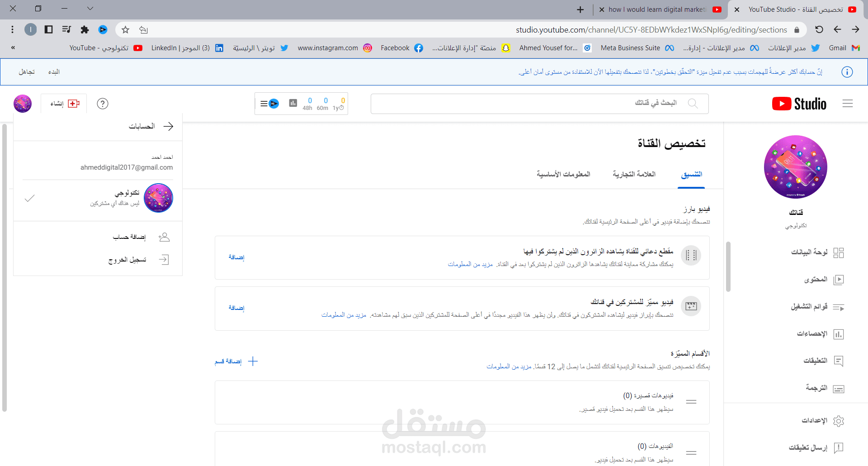Viewport: 868px width, 466px height.
Task: Click the Send feedback (إرسال تعليقات) icon
Action: (838, 448)
